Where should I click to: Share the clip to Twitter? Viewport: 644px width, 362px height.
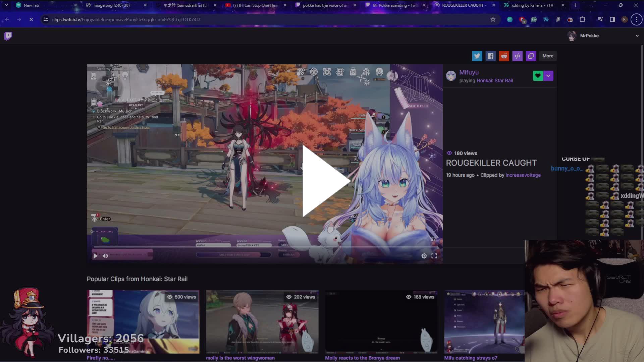click(477, 56)
